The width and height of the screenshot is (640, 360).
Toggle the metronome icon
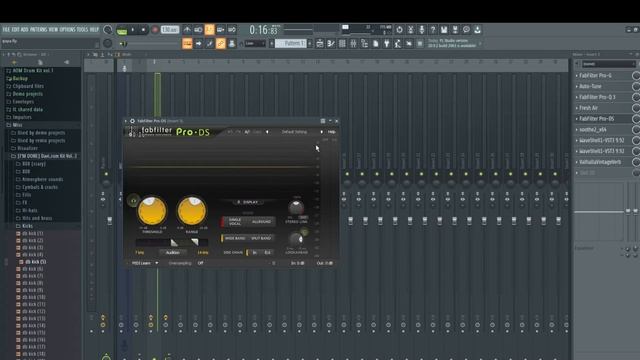coord(187,29)
